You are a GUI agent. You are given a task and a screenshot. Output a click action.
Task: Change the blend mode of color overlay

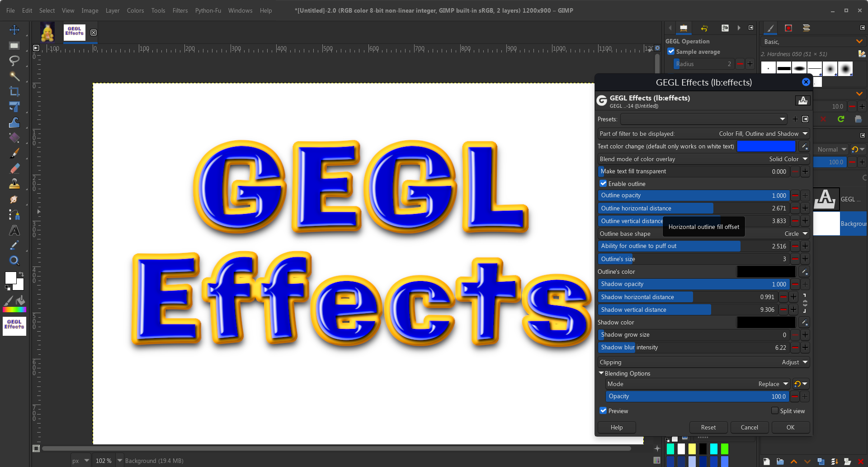[703, 159]
